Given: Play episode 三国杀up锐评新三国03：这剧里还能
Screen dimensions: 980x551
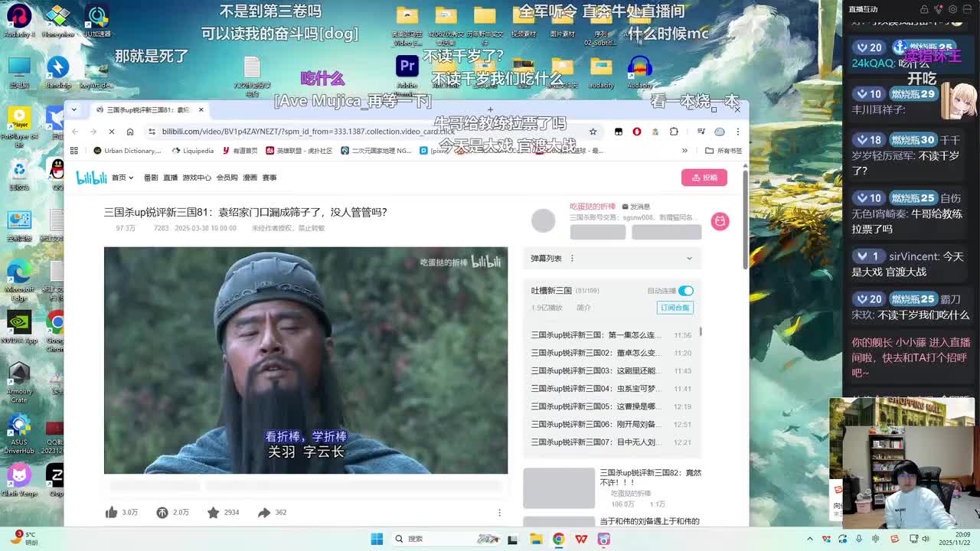Looking at the screenshot, I should [x=612, y=370].
